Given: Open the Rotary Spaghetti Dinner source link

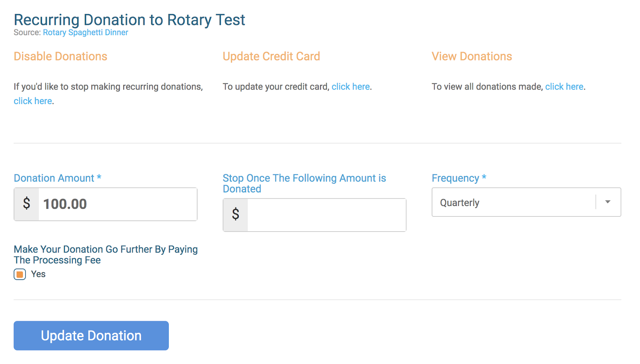Looking at the screenshot, I should click(85, 32).
